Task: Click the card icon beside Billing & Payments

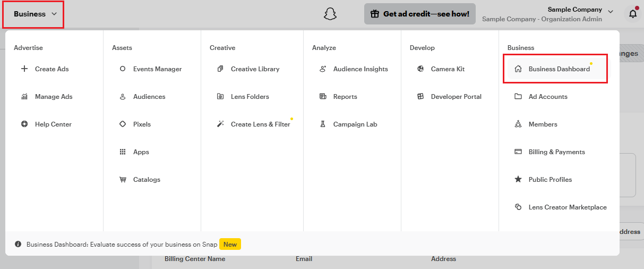Action: coord(518,152)
